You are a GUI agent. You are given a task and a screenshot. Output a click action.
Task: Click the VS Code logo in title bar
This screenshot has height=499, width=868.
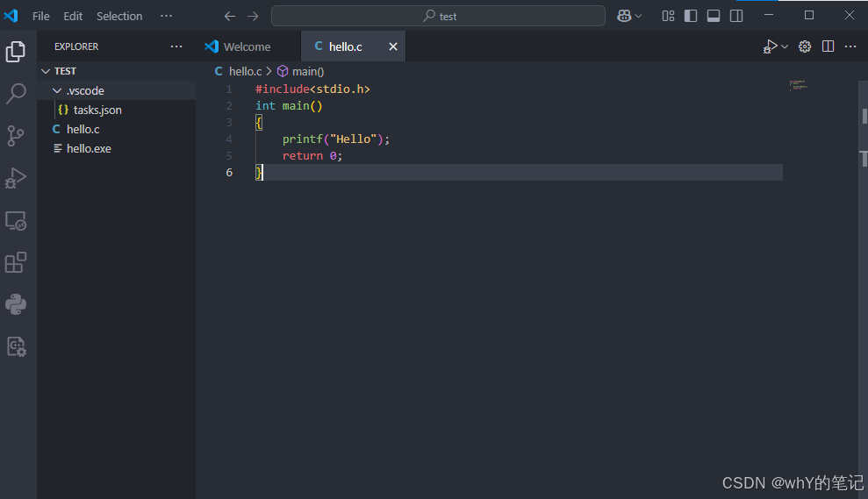coord(11,16)
